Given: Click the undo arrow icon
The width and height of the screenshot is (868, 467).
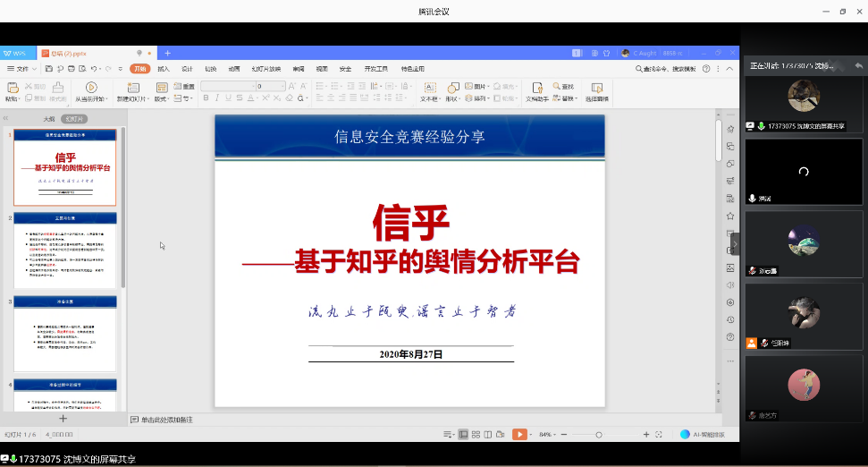Looking at the screenshot, I should coord(94,69).
